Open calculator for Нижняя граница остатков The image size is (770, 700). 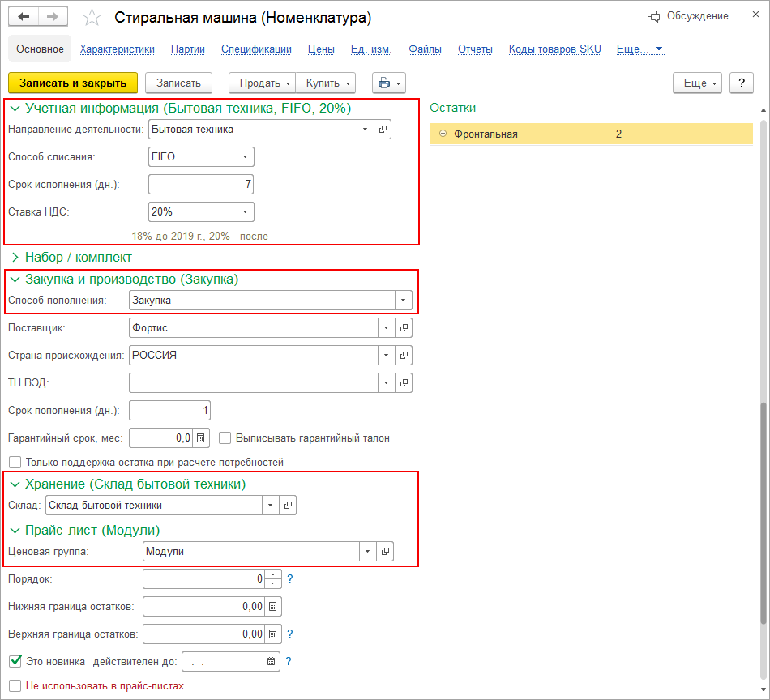273,607
